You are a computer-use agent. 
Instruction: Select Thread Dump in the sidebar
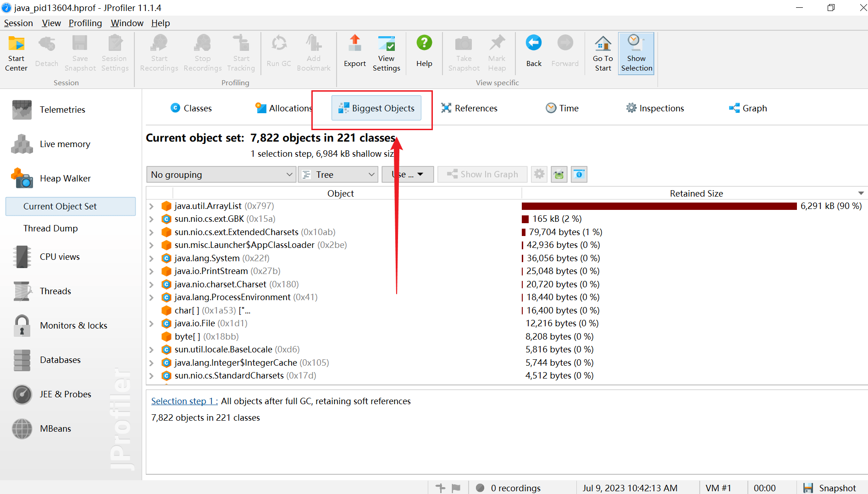[x=50, y=228]
